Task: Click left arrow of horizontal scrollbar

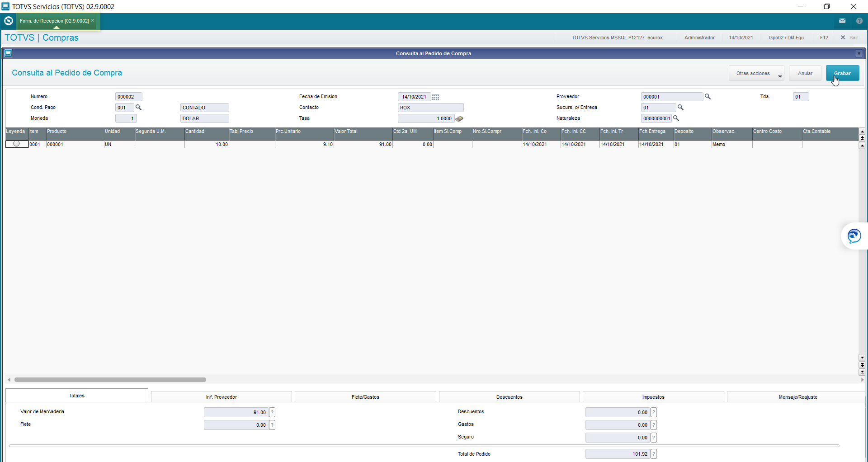Action: pyautogui.click(x=9, y=380)
